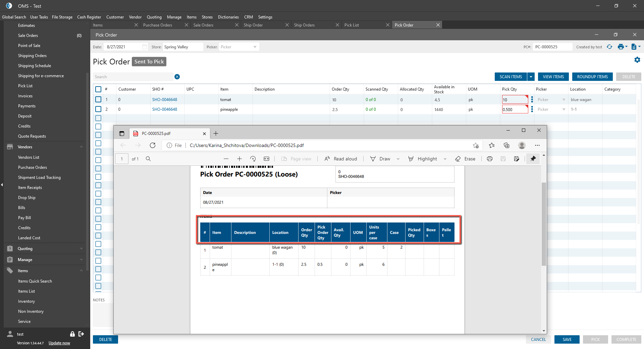Pin the PDF toolbar
This screenshot has width=644, height=349.
click(533, 159)
